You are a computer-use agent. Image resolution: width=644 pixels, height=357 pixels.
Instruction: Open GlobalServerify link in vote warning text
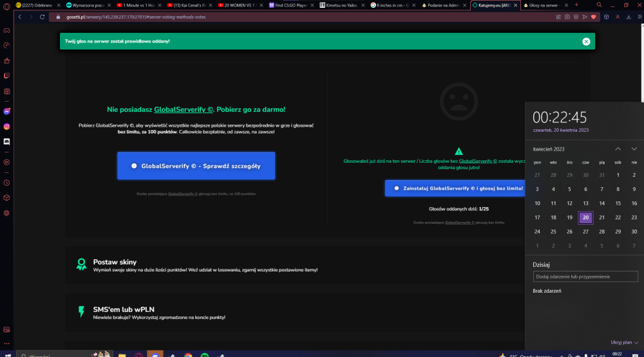click(478, 161)
